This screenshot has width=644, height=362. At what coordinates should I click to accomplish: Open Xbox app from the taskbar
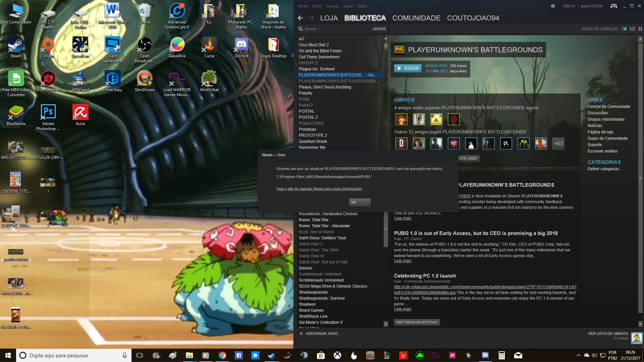(337, 355)
